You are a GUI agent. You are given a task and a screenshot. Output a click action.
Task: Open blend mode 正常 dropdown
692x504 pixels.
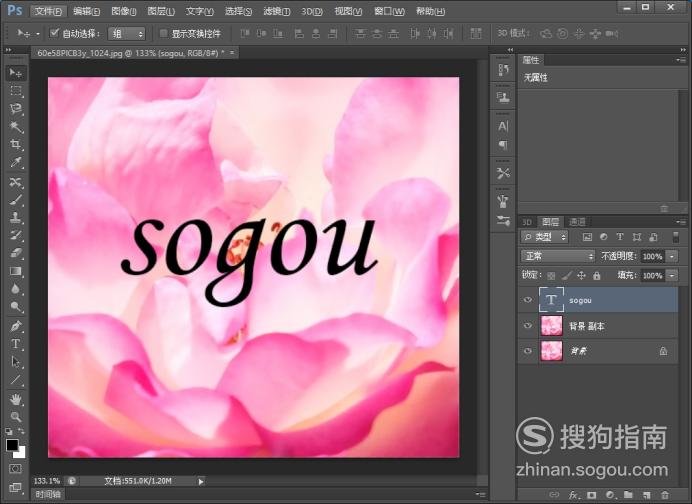coord(558,256)
